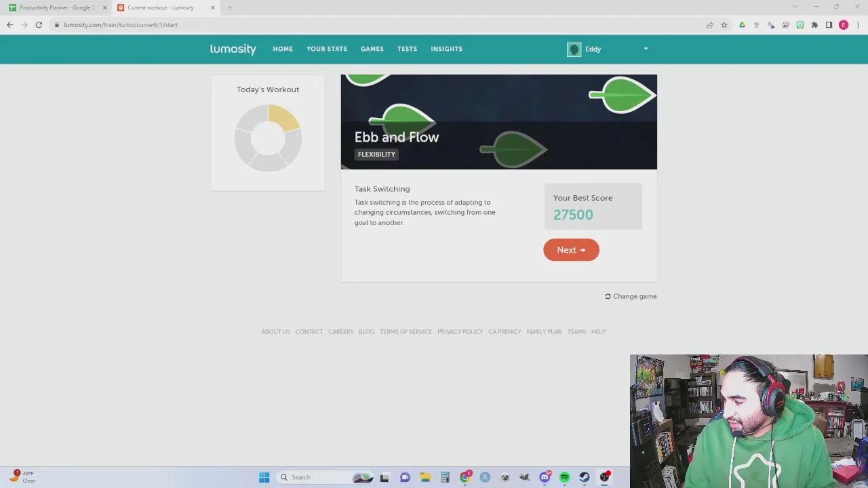Click the Change game link

631,296
